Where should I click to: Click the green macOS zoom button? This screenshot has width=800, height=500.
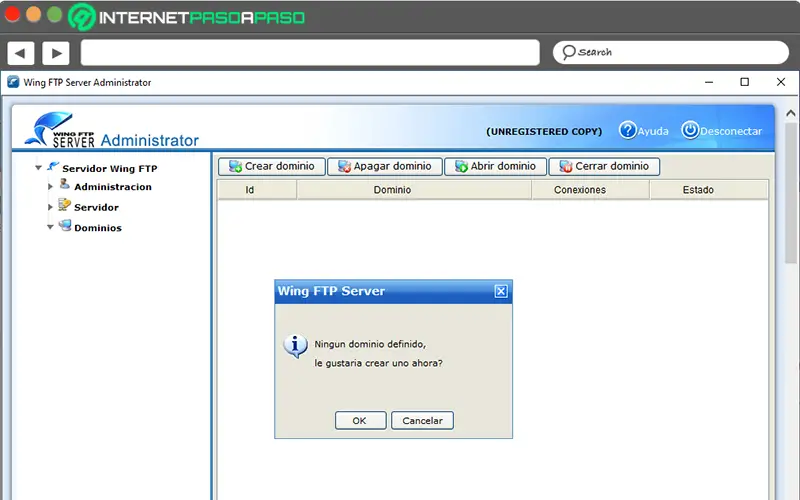coord(55,15)
